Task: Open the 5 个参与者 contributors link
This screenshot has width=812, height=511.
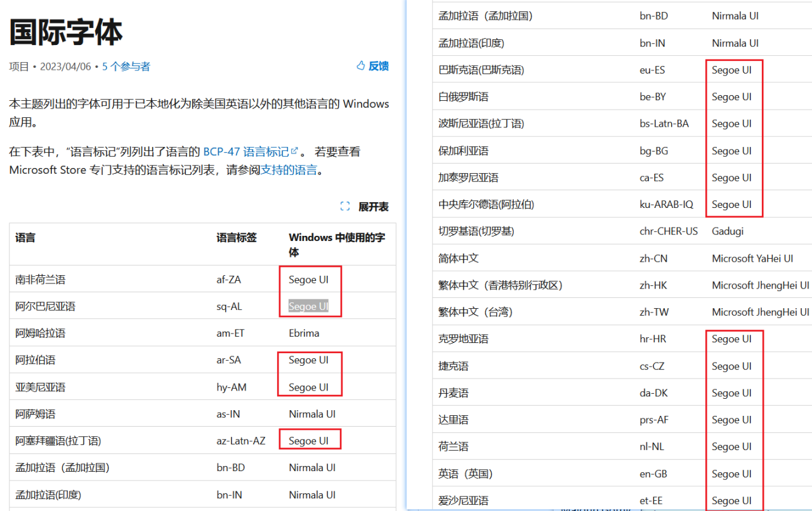Action: tap(126, 67)
